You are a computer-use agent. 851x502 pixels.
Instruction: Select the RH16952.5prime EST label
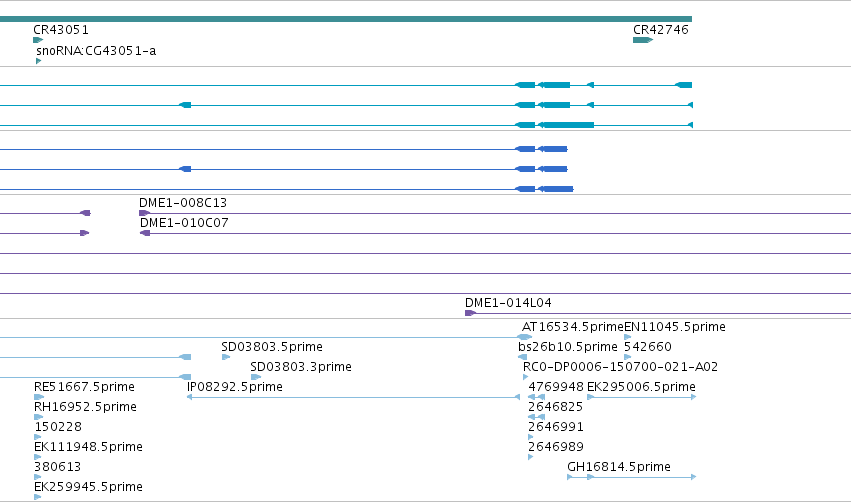tap(85, 407)
